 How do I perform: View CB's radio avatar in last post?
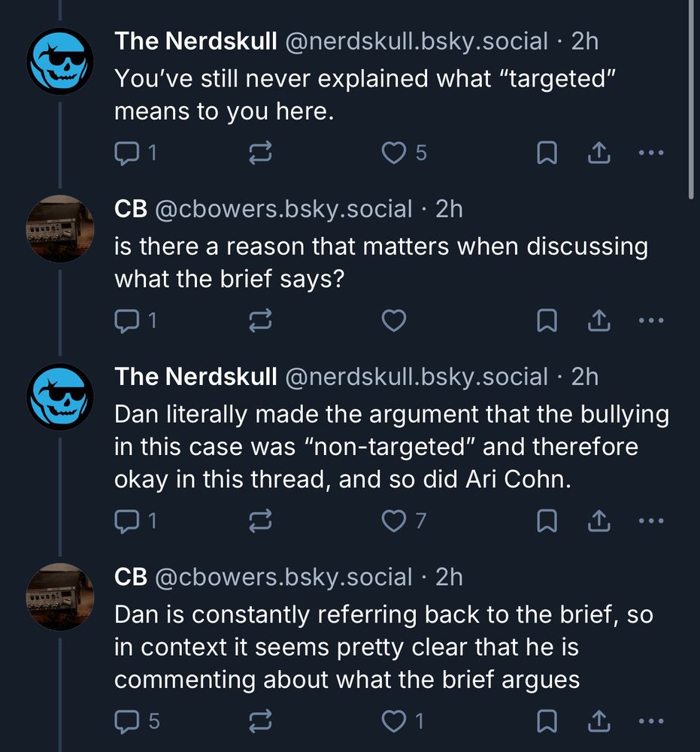tap(59, 596)
